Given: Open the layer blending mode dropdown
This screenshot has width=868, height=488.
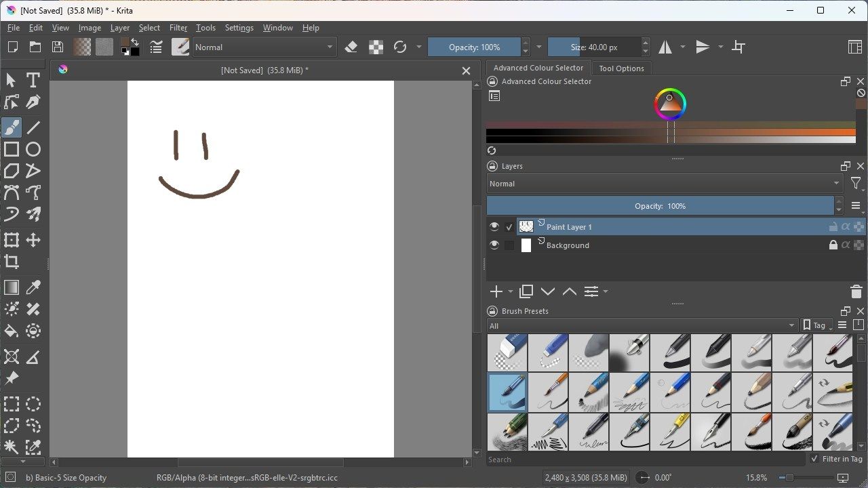Looking at the screenshot, I should click(665, 184).
